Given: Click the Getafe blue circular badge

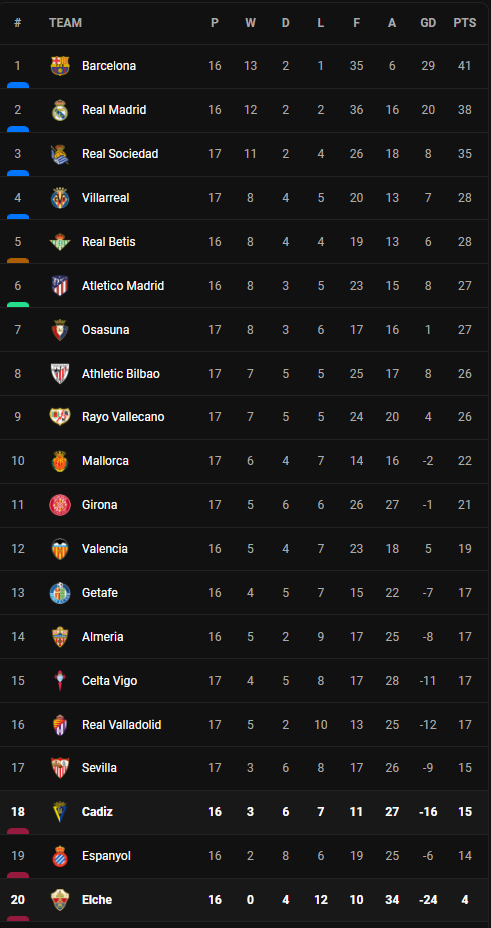Looking at the screenshot, I should [x=60, y=592].
